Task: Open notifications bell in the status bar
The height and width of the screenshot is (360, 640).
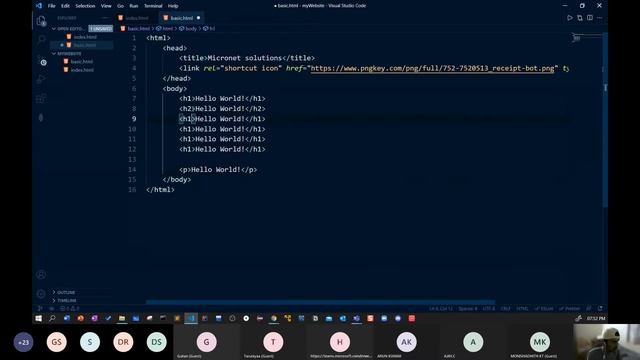Action: 600,309
